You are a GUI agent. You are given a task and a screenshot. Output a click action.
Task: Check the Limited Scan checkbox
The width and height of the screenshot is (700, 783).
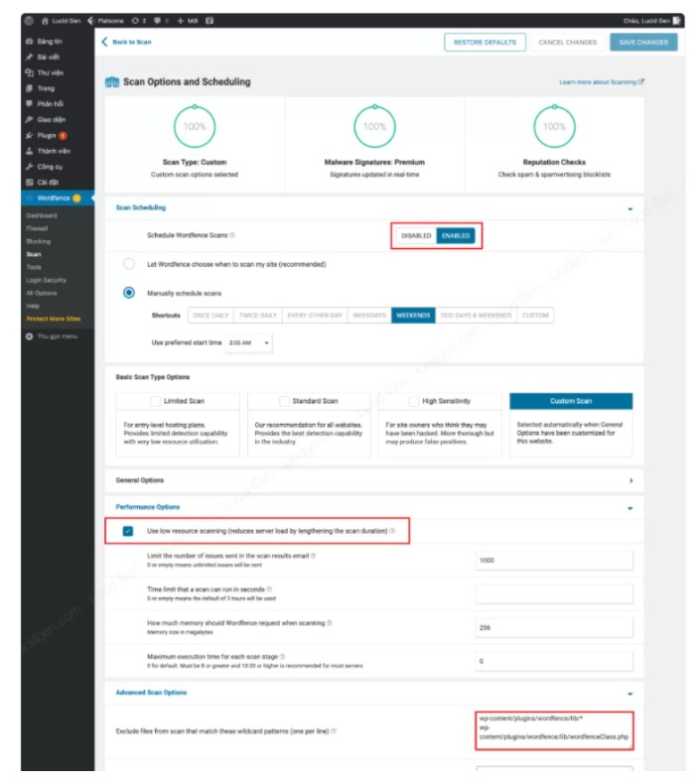[155, 401]
